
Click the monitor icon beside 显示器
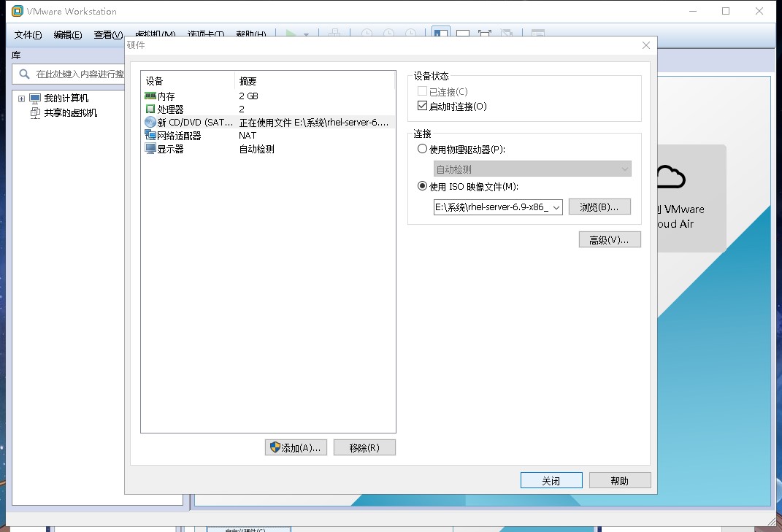150,149
